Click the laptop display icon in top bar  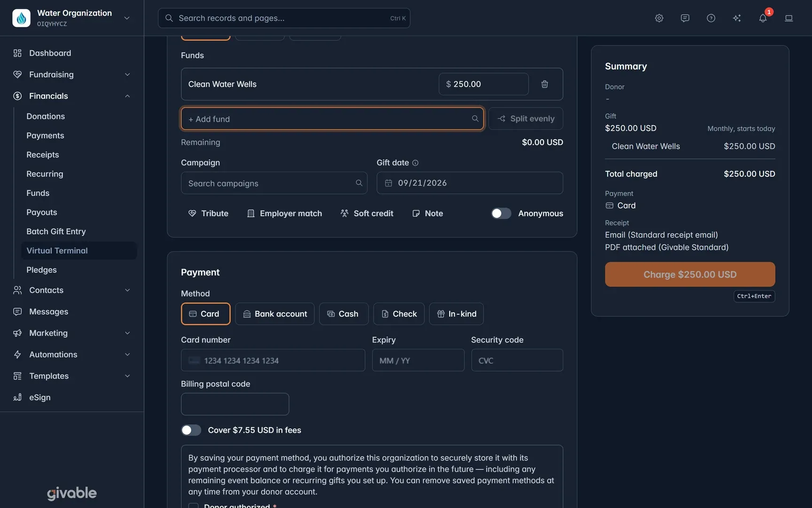pos(789,18)
